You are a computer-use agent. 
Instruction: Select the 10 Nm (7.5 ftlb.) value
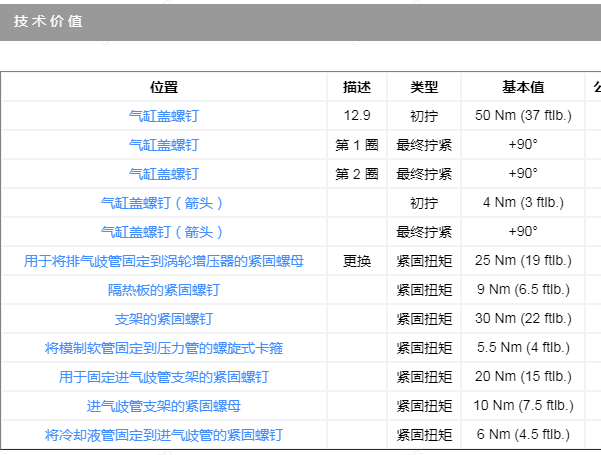click(523, 406)
